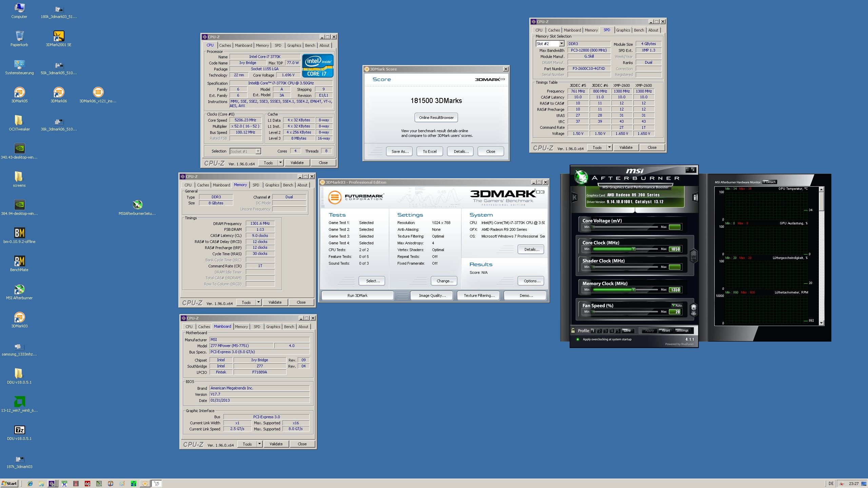Click the Link clocks icon in Afterburner

[694, 257]
